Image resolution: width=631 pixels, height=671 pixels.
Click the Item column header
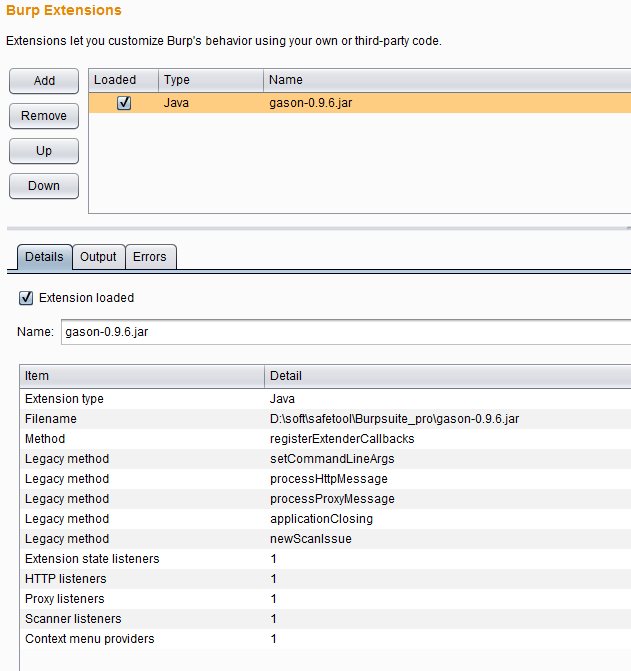point(142,376)
